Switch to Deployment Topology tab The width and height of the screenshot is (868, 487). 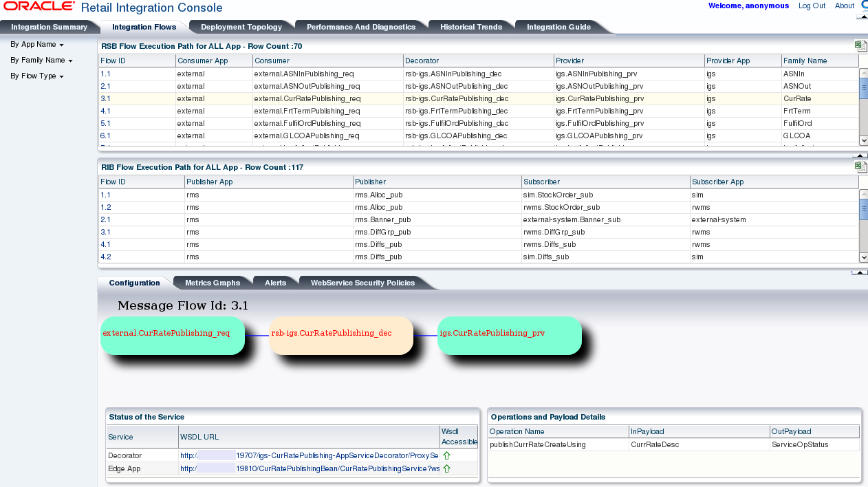coord(241,27)
